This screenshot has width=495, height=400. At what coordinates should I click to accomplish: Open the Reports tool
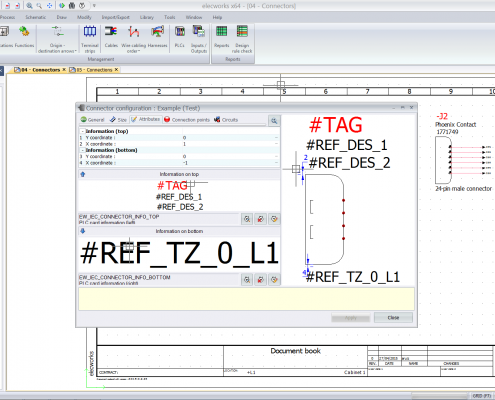pos(221,36)
